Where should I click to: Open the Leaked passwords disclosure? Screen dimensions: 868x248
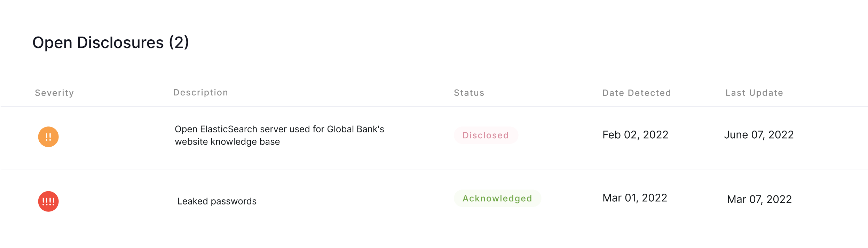click(217, 201)
